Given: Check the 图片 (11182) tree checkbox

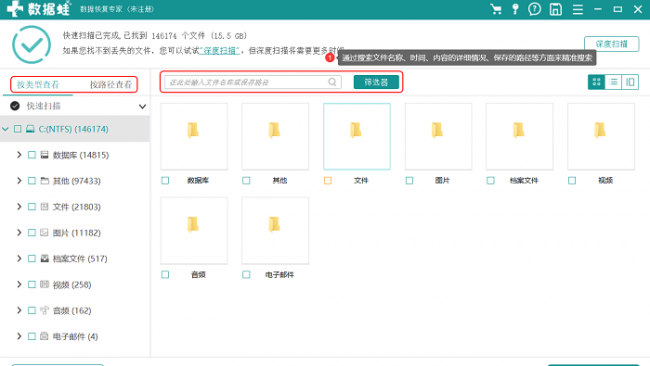Looking at the screenshot, I should point(32,233).
